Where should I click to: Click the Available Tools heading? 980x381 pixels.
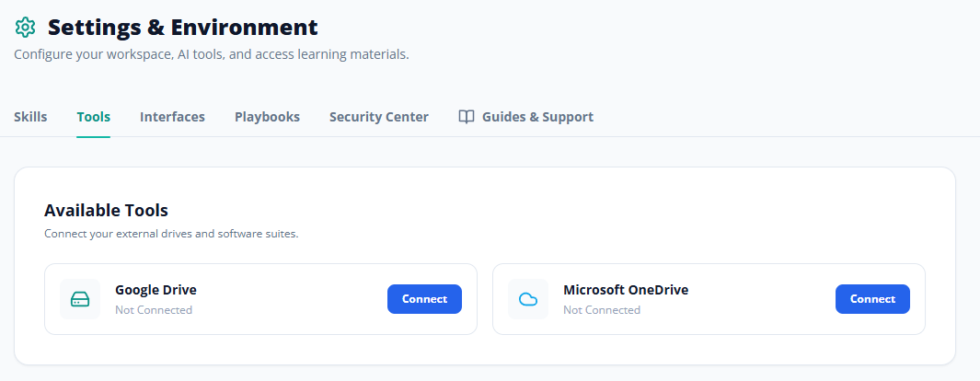[106, 210]
